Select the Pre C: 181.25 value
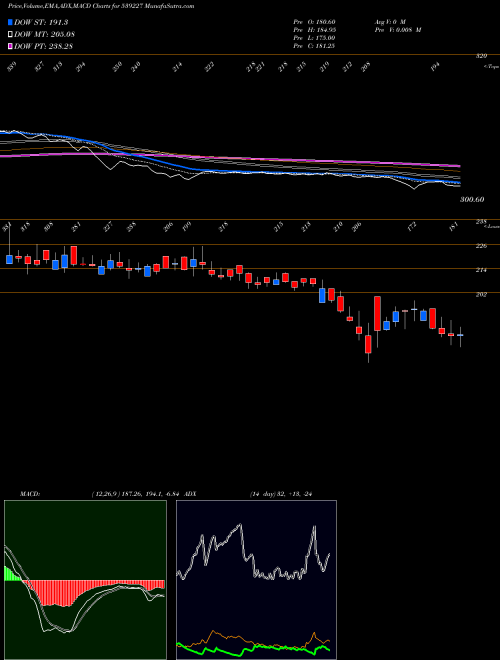 314,46
